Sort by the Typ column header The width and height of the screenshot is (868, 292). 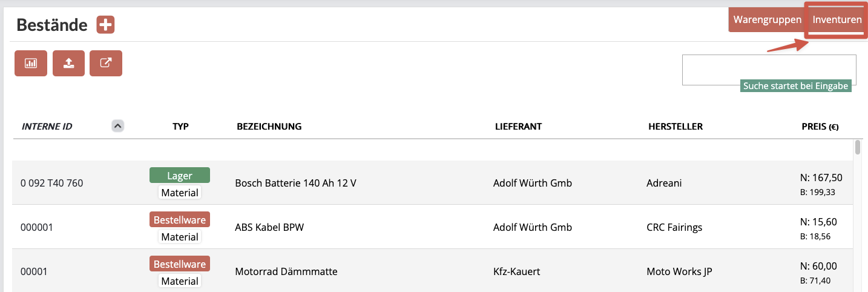point(180,127)
